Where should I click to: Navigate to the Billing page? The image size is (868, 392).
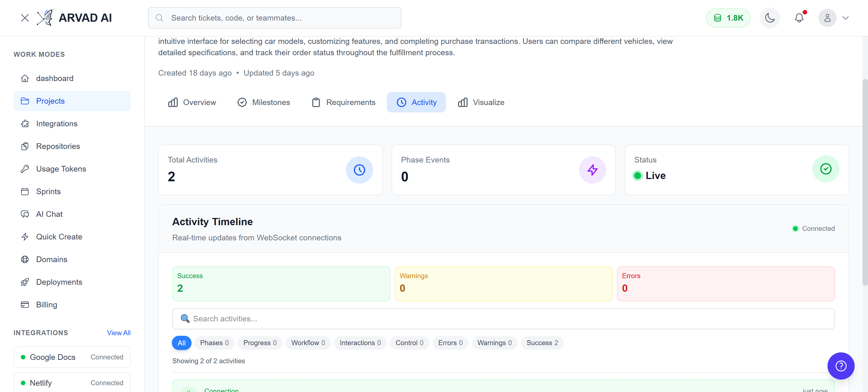click(x=47, y=305)
